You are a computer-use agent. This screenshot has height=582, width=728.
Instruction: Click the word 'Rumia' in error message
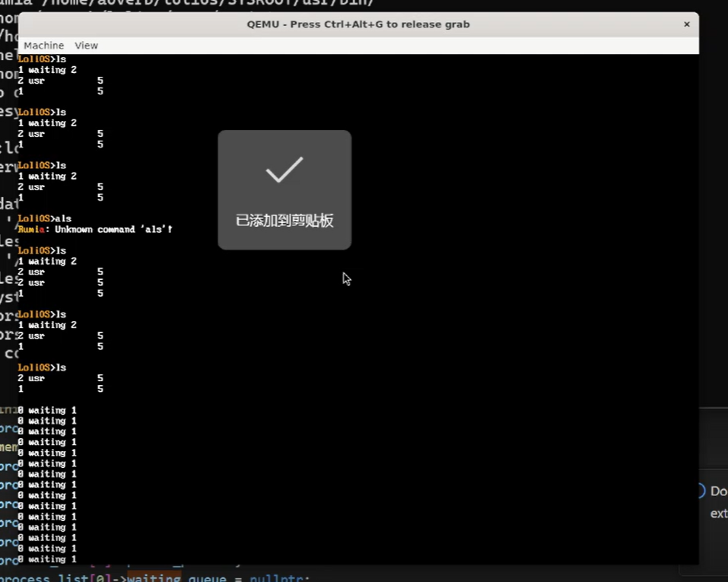[33, 229]
